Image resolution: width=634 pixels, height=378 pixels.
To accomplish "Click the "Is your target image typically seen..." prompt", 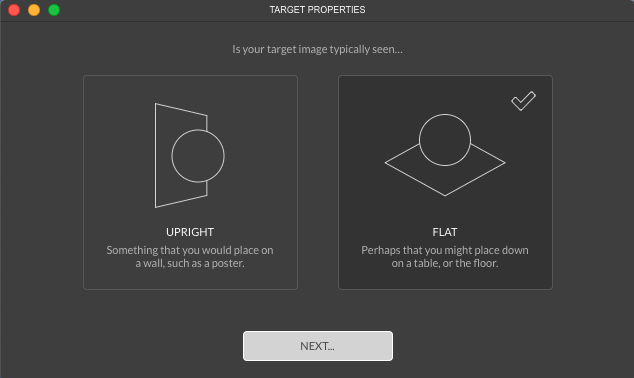I will [317, 49].
